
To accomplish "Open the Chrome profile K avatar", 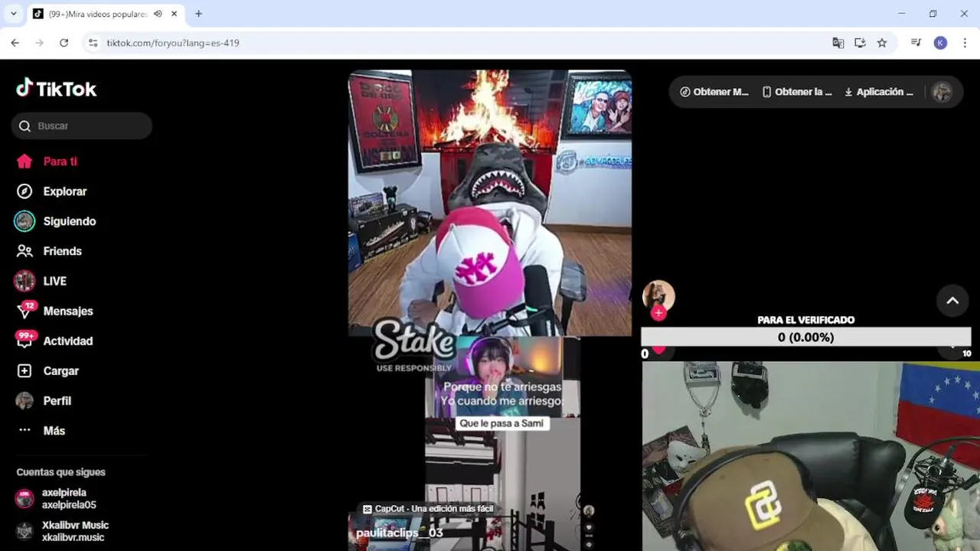I will [x=940, y=43].
